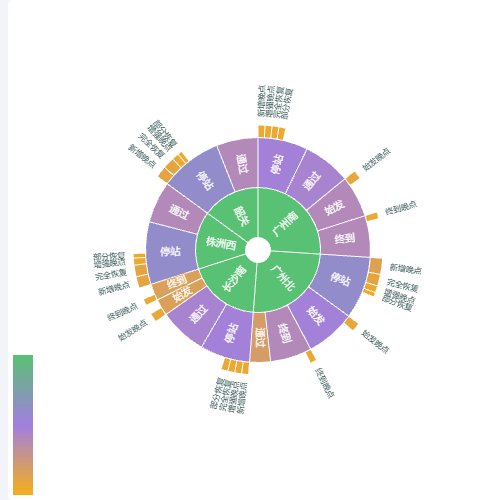The width and height of the screenshot is (500, 500).
Task: Click the white center circle of sunburst
Action: click(x=258, y=250)
